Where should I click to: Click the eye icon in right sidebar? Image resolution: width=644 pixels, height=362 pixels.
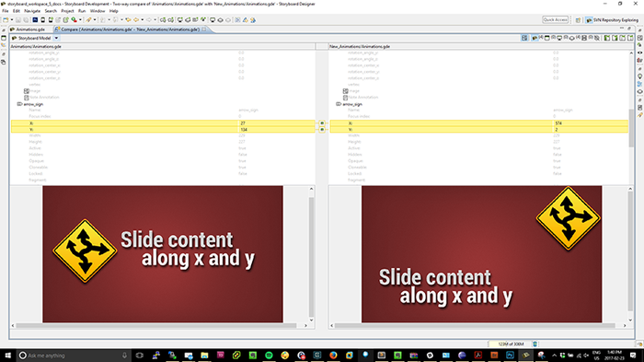(x=640, y=53)
